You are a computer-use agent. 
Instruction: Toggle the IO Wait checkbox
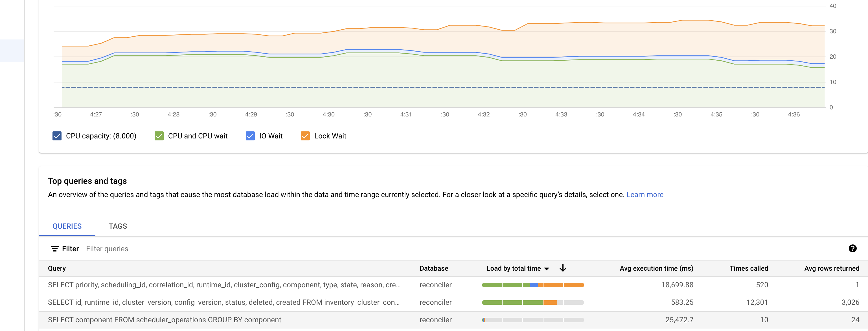pyautogui.click(x=250, y=136)
